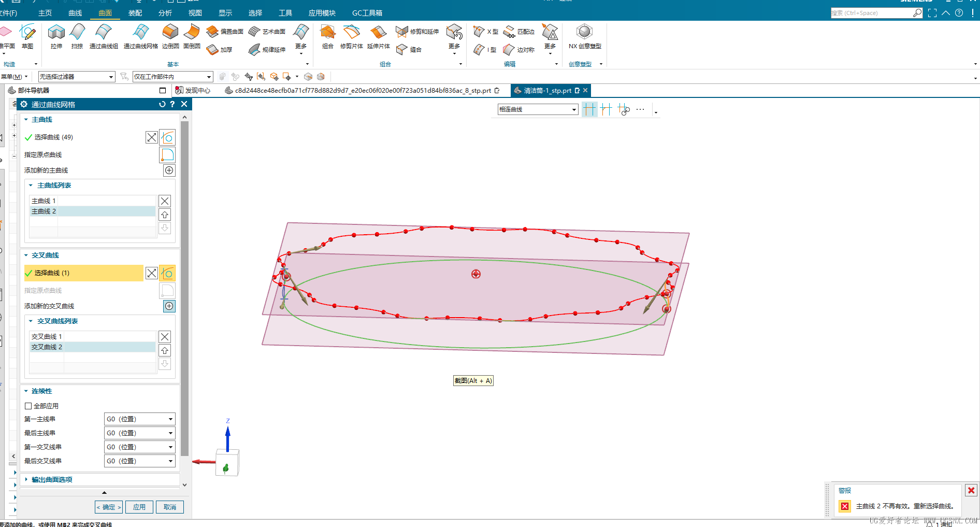Open the 第一主线串 continuity dropdown
The width and height of the screenshot is (980, 527).
tap(140, 419)
